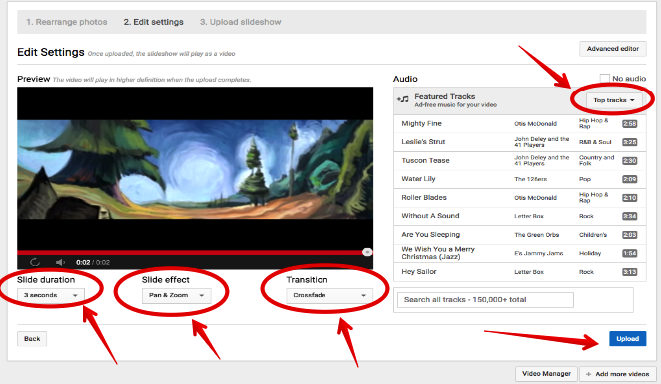
Task: Click the slideshow preview image
Action: 195,169
